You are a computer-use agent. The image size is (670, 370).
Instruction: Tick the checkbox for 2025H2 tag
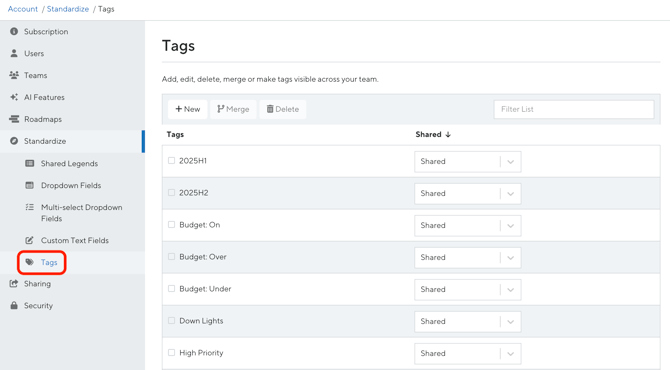[x=171, y=193]
